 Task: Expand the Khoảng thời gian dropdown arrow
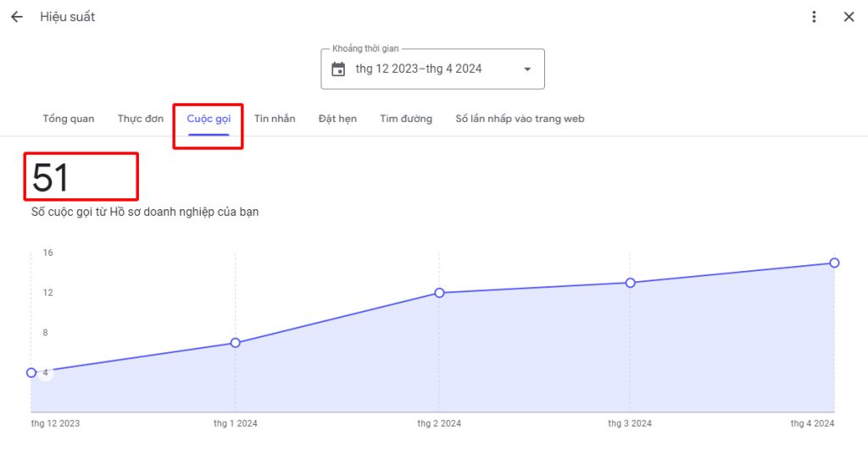click(x=527, y=69)
